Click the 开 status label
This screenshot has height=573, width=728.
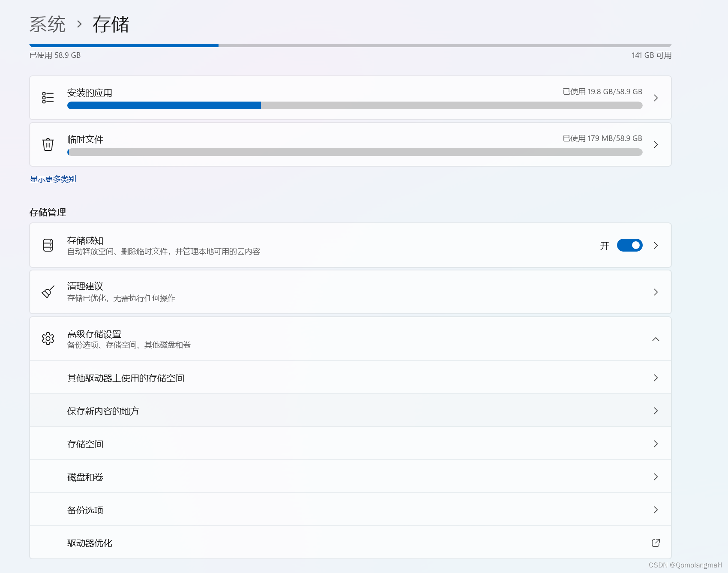(605, 246)
